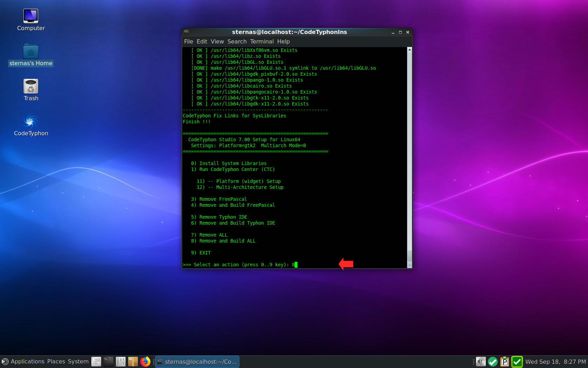Open the file manager launcher in the bottom panel
The width and height of the screenshot is (588, 368).
pyautogui.click(x=96, y=362)
